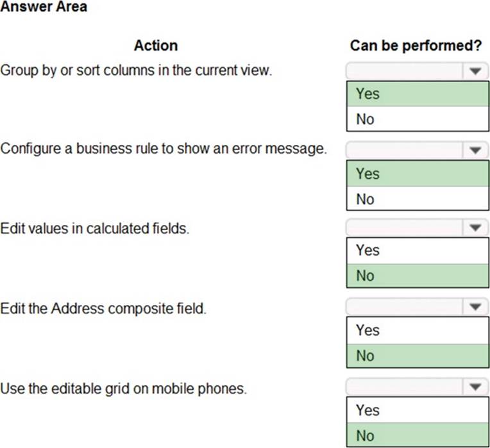Pick Yes for Edit values in calculated fields
Image resolution: width=490 pixels, height=448 pixels.
coord(417,251)
